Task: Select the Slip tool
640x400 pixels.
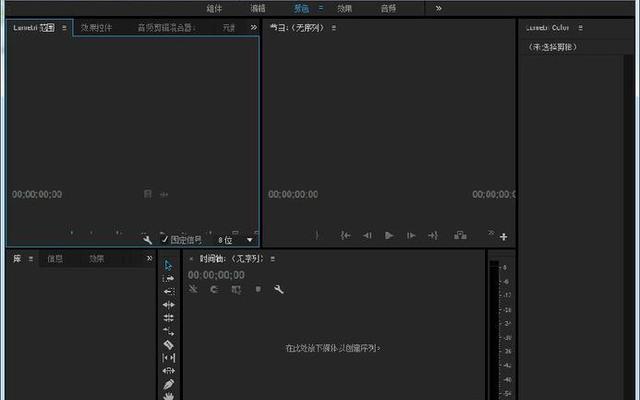Action: 168,358
